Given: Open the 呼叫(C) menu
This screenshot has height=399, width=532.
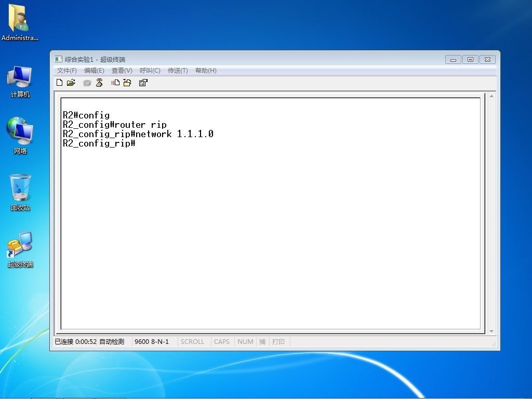Looking at the screenshot, I should point(150,71).
